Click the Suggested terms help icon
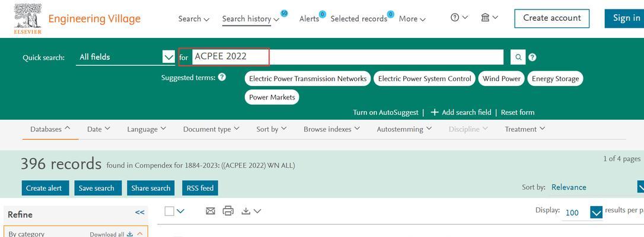Screen dimensions: 644x237 222,77
